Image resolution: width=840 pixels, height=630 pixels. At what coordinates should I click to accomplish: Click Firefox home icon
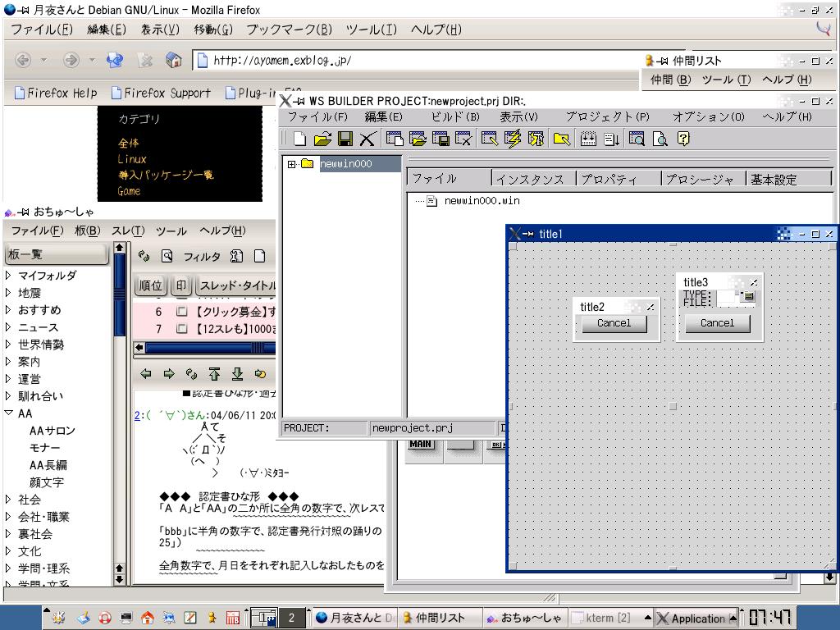[174, 60]
